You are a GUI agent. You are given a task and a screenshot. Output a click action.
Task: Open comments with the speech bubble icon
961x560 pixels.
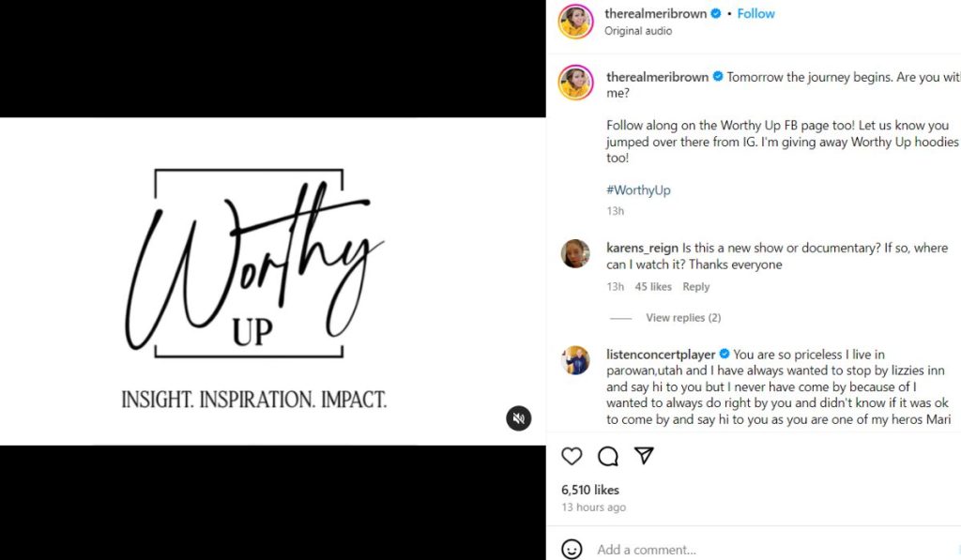(x=608, y=457)
